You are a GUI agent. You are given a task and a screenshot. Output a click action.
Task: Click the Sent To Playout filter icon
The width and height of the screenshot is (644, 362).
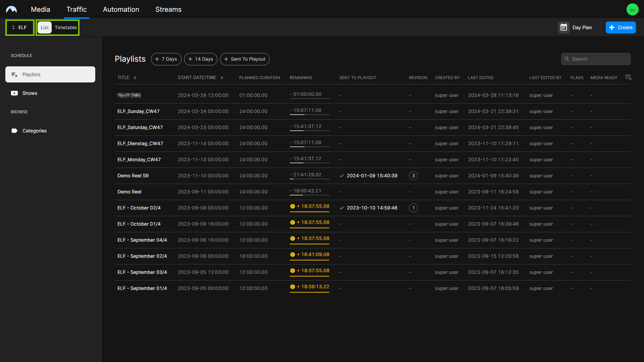click(246, 59)
